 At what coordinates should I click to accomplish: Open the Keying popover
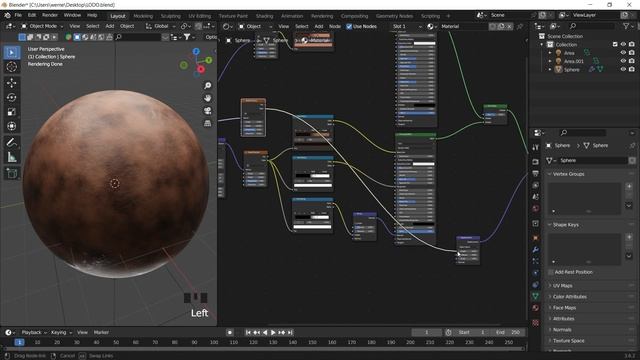coord(61,332)
